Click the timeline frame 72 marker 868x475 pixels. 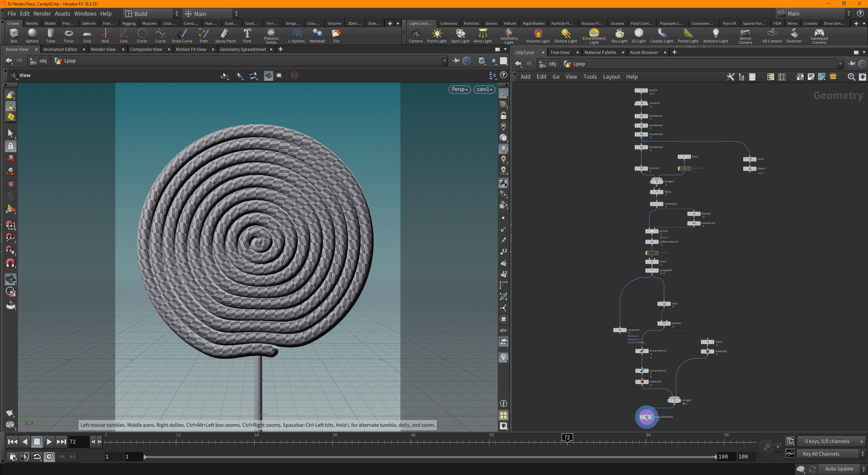click(x=567, y=437)
